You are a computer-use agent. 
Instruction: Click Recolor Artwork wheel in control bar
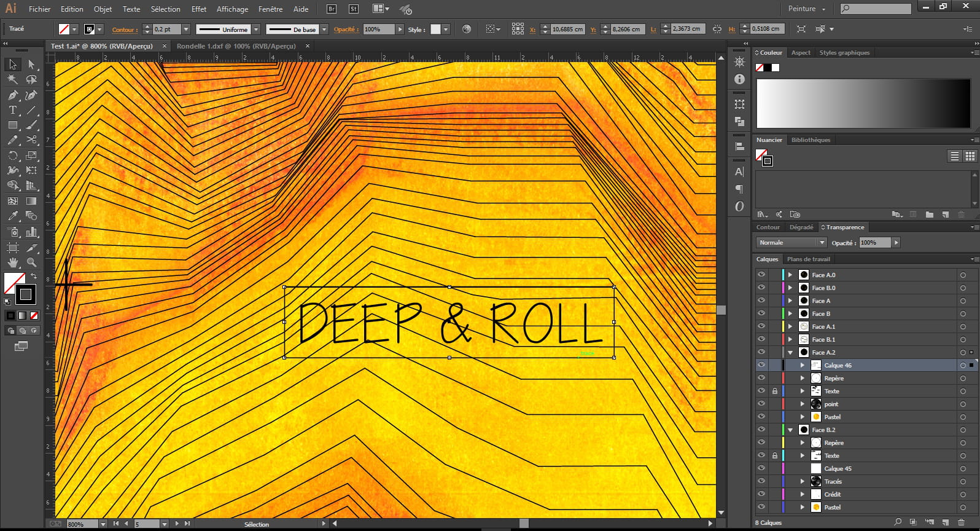pyautogui.click(x=467, y=29)
